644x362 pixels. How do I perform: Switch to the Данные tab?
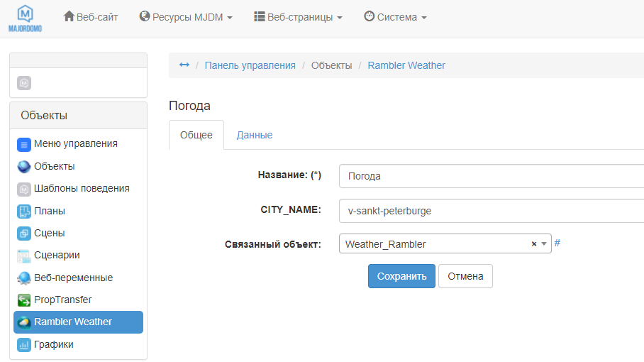[255, 135]
